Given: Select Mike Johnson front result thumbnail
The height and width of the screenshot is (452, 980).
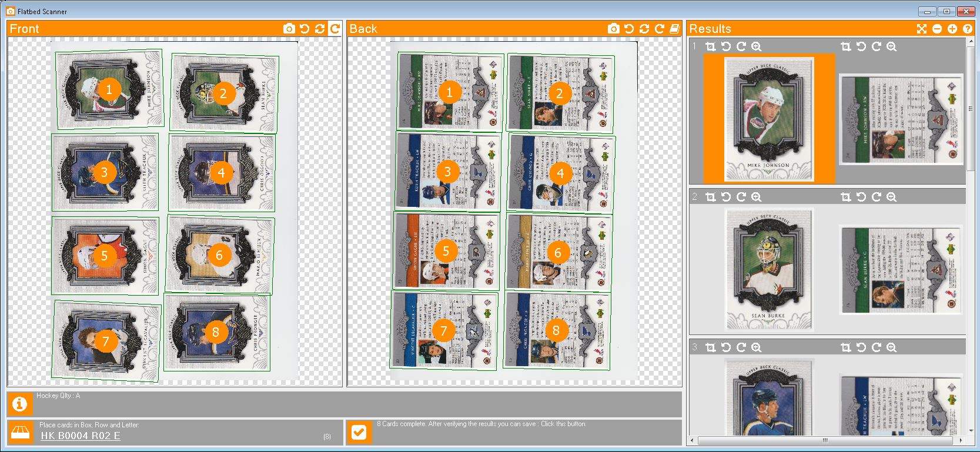Looking at the screenshot, I should 769,119.
